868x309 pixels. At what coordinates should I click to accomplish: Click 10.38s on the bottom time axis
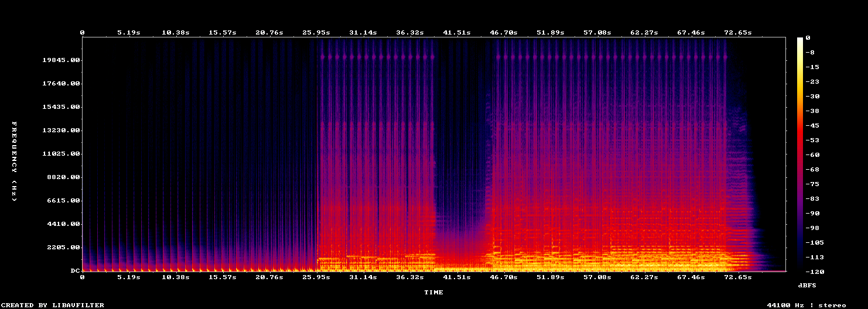[175, 277]
